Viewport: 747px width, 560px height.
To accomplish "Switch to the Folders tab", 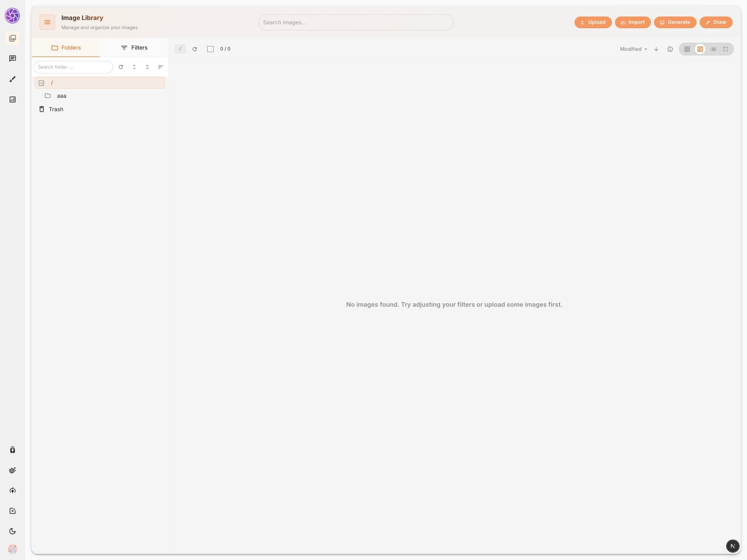I will tap(66, 48).
